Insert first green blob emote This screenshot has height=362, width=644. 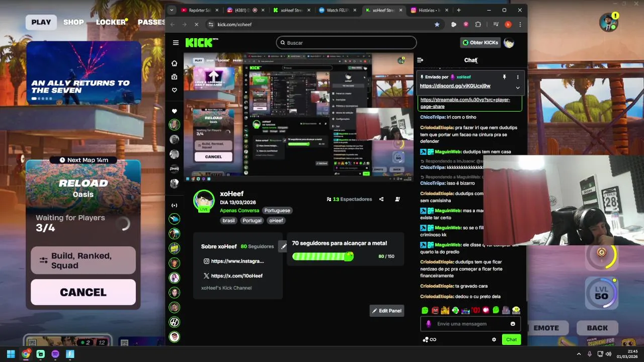[x=425, y=311]
